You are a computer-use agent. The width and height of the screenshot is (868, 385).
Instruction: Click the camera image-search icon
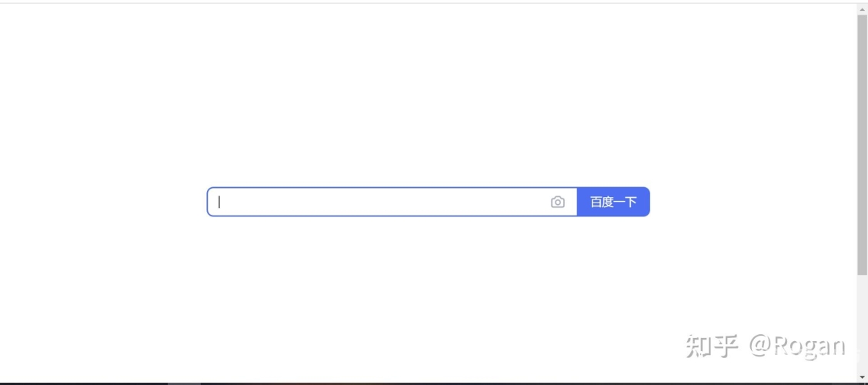558,202
